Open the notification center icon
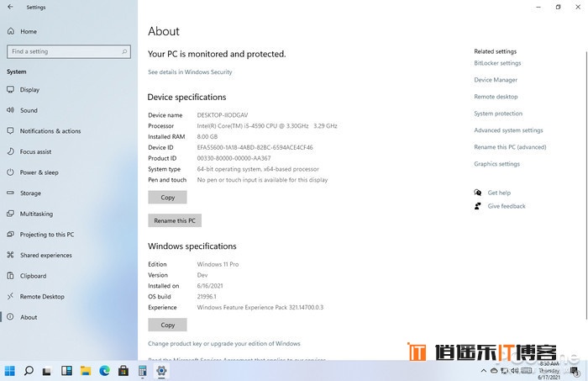 [x=575, y=371]
